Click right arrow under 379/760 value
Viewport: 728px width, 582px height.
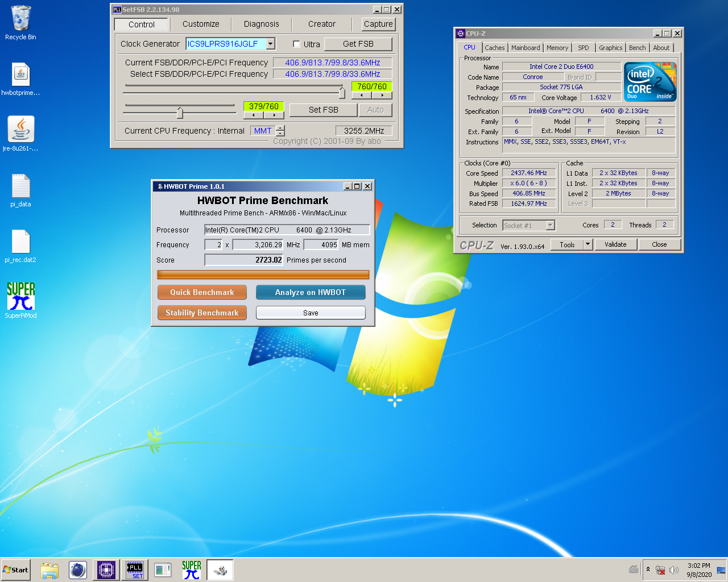274,115
